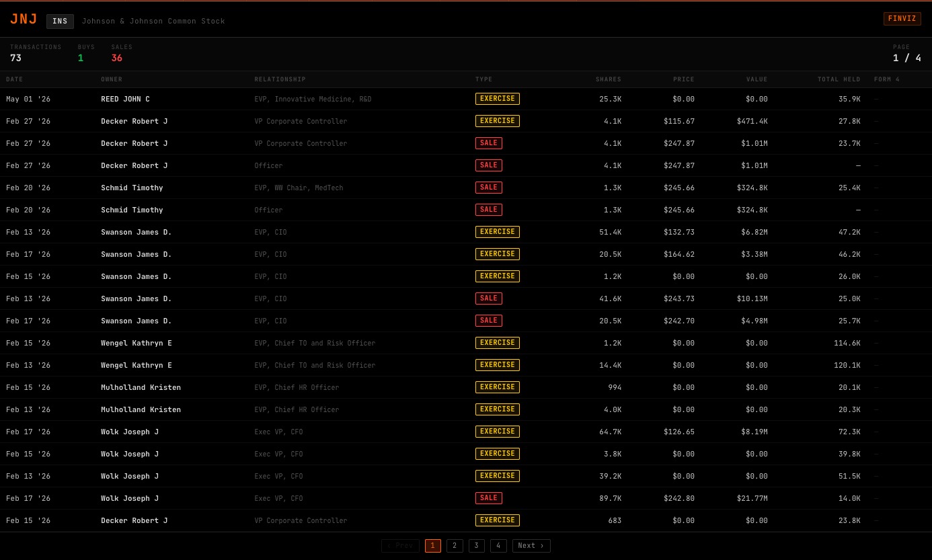
Task: Click the SALE badge in the $21.77M row
Action: [489, 498]
